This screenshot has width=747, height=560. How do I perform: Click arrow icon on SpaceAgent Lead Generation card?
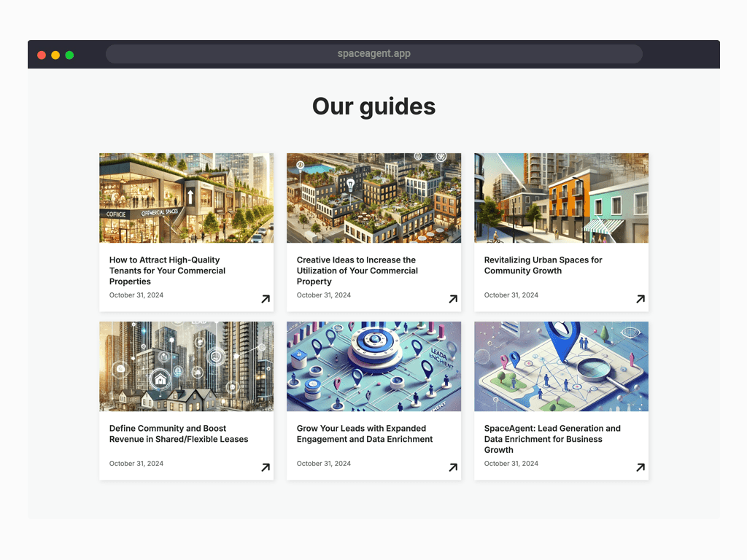(x=640, y=467)
